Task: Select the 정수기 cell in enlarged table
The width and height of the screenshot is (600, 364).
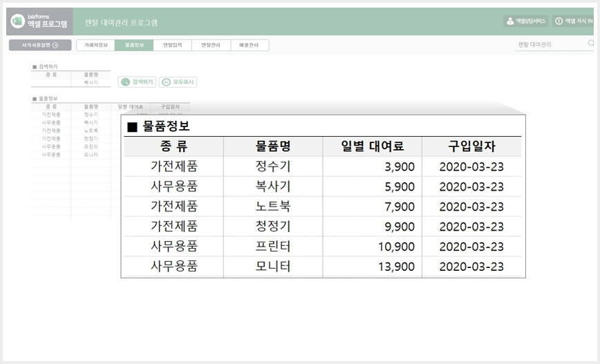Action: pos(273,166)
